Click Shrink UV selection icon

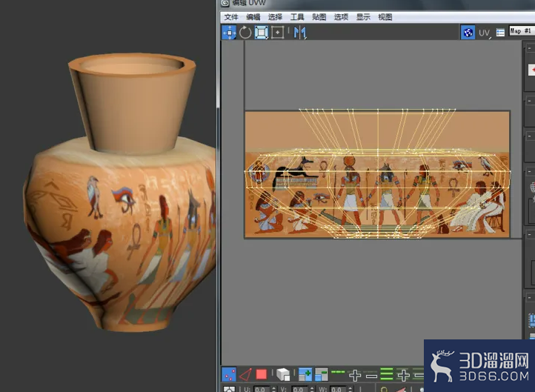[321, 374]
